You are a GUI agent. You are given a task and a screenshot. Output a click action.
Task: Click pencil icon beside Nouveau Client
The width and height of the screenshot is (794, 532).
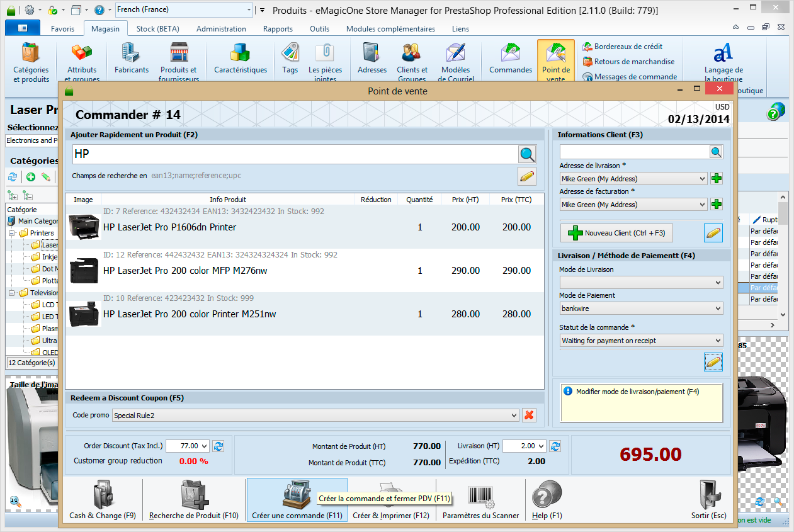tap(713, 233)
